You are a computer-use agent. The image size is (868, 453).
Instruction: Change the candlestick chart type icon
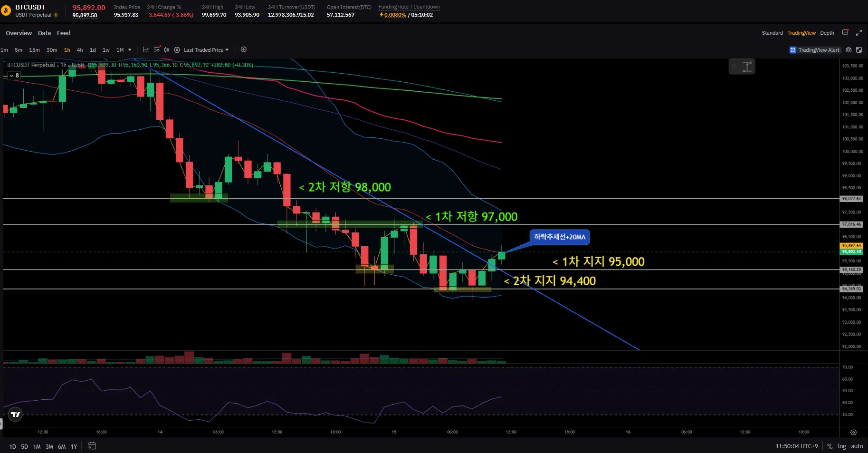coord(167,50)
